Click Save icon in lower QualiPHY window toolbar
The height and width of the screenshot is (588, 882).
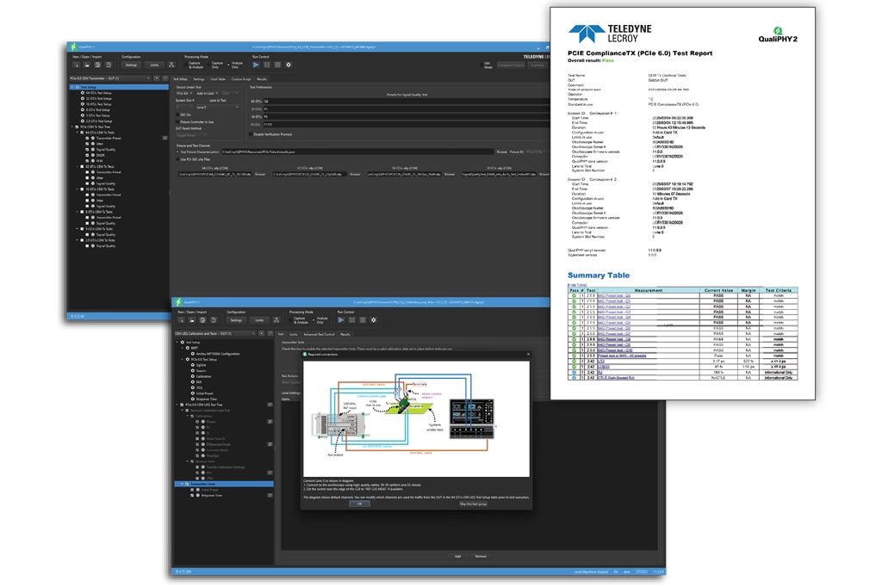(x=202, y=320)
